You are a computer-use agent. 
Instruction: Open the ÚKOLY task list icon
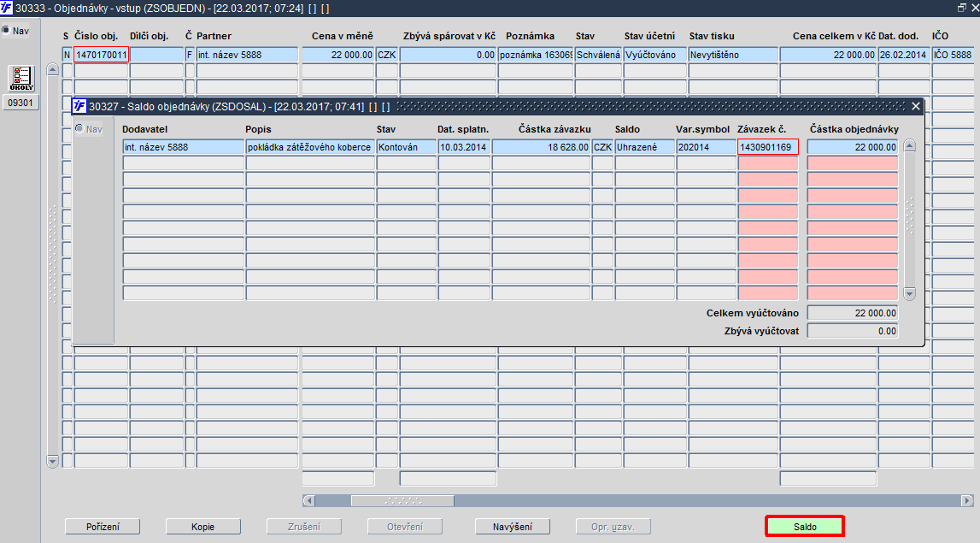[x=21, y=78]
